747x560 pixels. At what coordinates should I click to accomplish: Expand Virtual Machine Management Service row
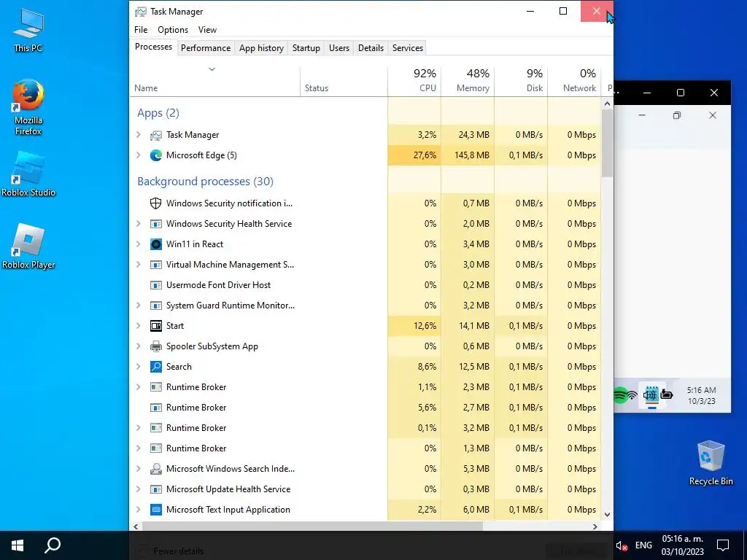pos(139,265)
